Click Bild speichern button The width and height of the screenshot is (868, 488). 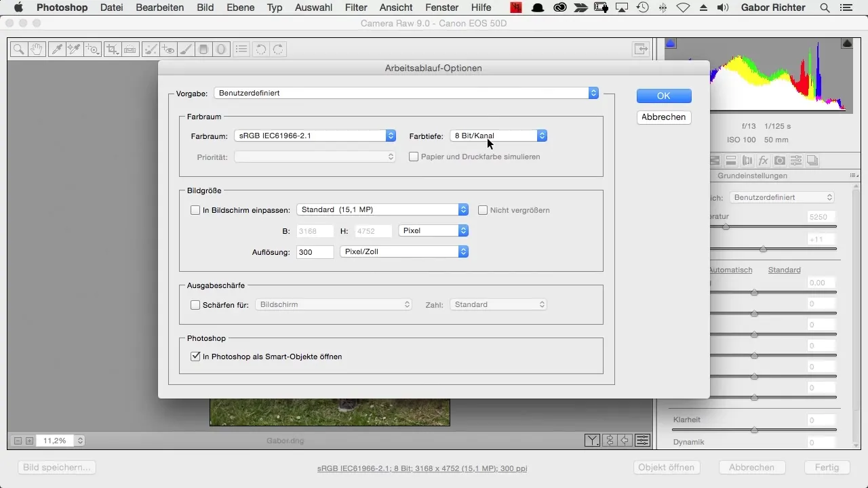57,467
